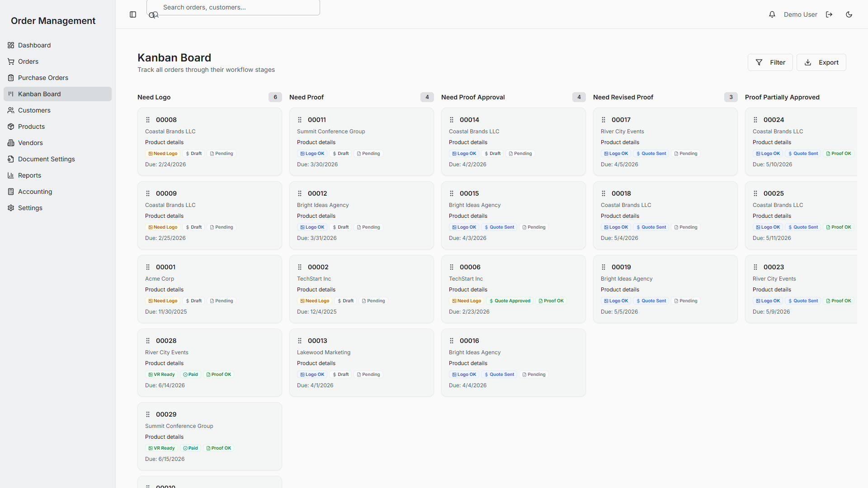This screenshot has width=868, height=488.
Task: Open notifications bell icon
Action: click(772, 14)
